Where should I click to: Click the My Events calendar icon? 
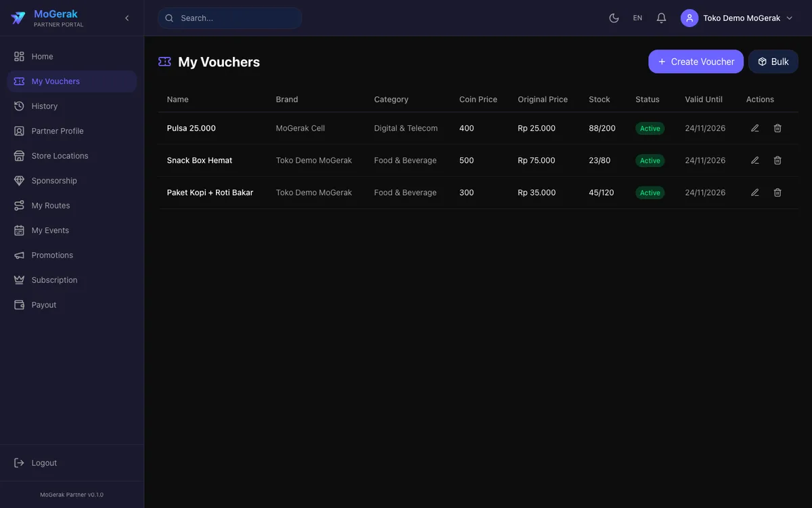pyautogui.click(x=19, y=230)
